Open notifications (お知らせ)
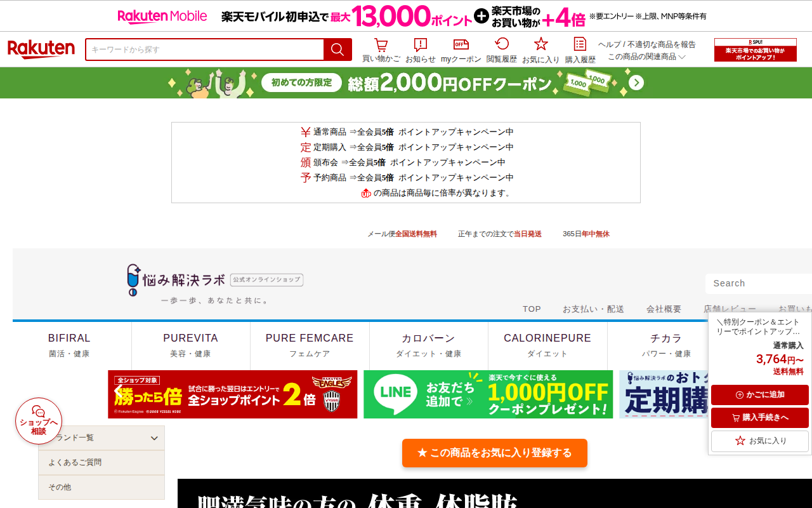Screen dimensions: 812x508 click(421, 50)
